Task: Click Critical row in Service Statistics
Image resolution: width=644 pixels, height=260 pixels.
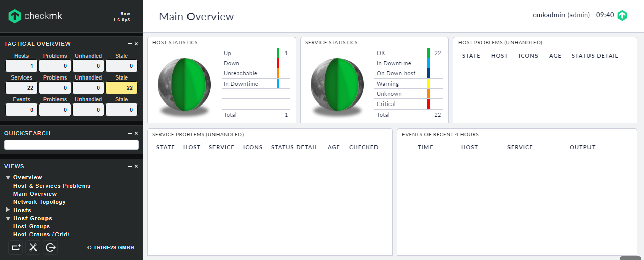Action: [x=409, y=104]
